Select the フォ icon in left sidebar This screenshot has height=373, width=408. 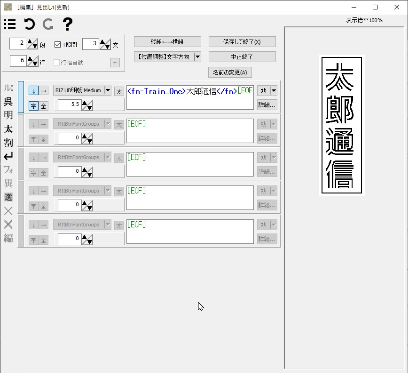[8, 170]
